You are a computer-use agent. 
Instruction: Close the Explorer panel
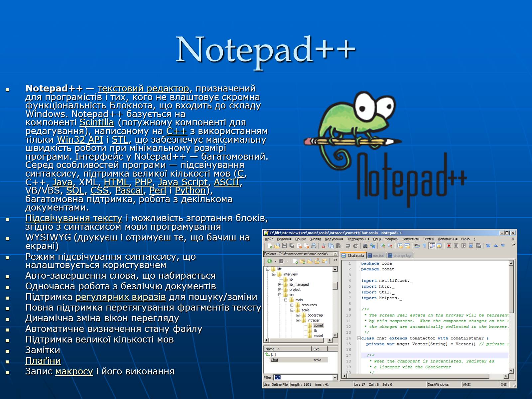tap(335, 254)
